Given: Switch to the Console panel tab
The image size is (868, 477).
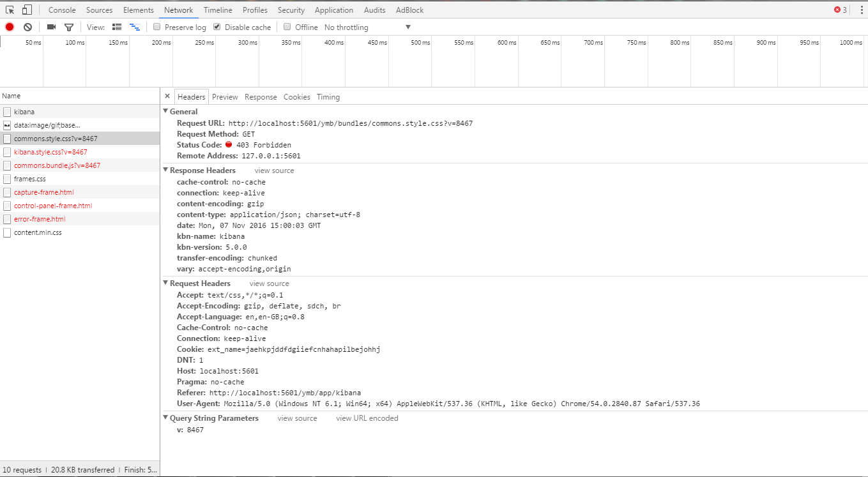Looking at the screenshot, I should tap(62, 10).
